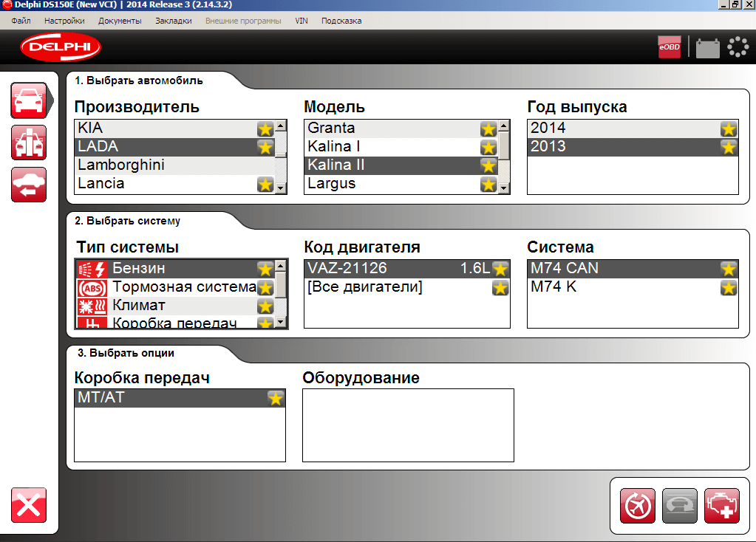This screenshot has width=756, height=542.
Task: Toggle favorite star for Granta
Action: (488, 128)
